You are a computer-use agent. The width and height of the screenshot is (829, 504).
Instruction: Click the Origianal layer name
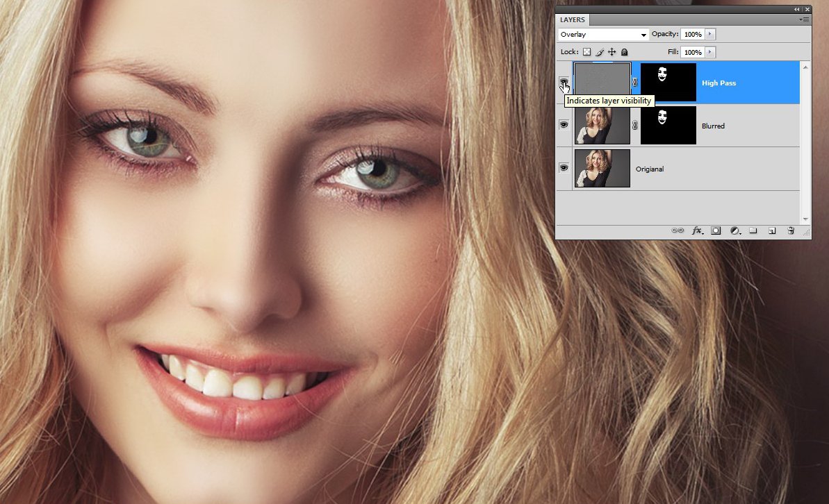[x=649, y=169]
